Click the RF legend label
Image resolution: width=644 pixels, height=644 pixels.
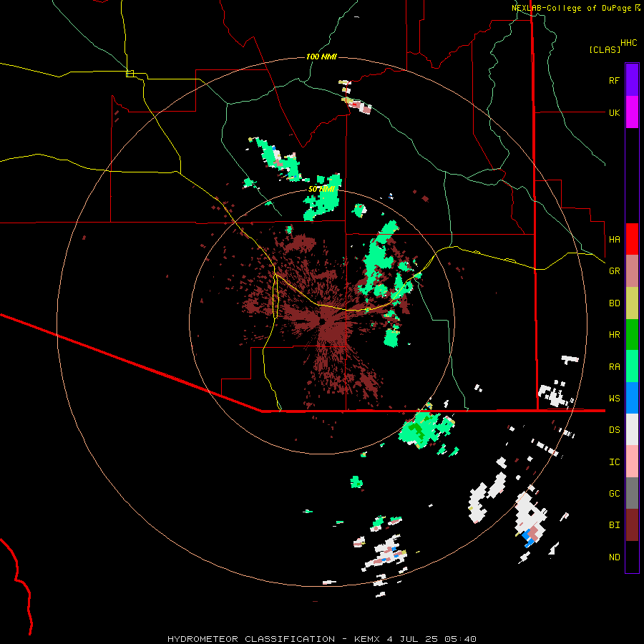pos(614,80)
